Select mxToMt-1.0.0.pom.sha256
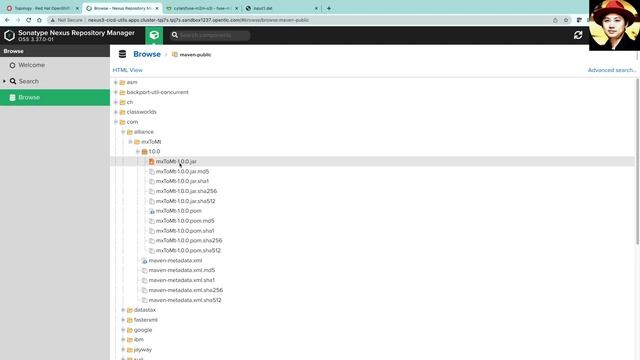The image size is (640, 360). (189, 241)
